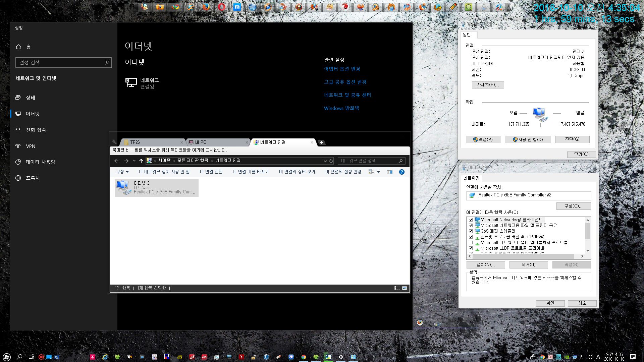Select VPN in Settings sidebar
Viewport: 644px width, 362px height.
63,146
